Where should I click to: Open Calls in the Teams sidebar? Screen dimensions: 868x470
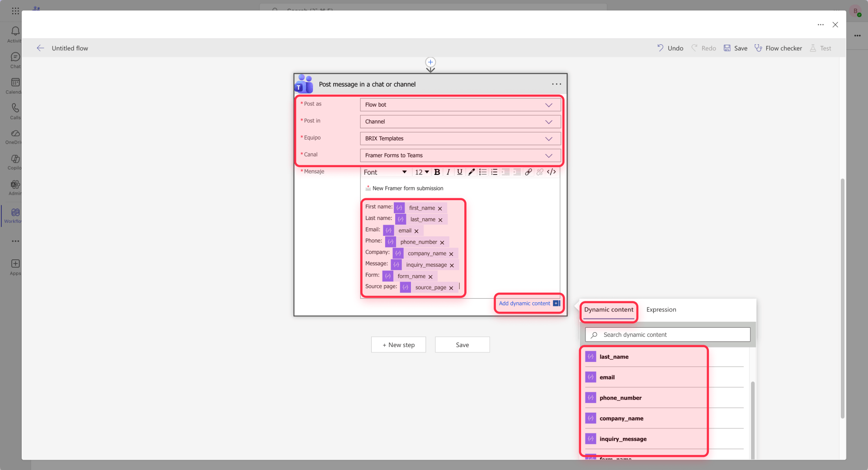15,111
